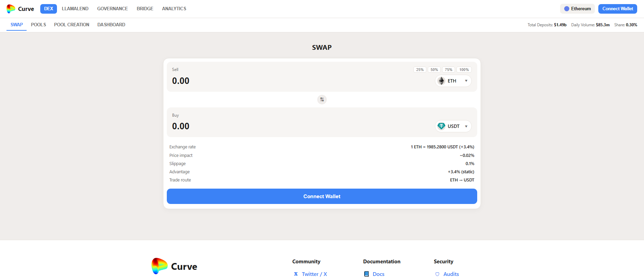
Task: Go to the POOL CREATION sub-tab
Action: click(72, 25)
